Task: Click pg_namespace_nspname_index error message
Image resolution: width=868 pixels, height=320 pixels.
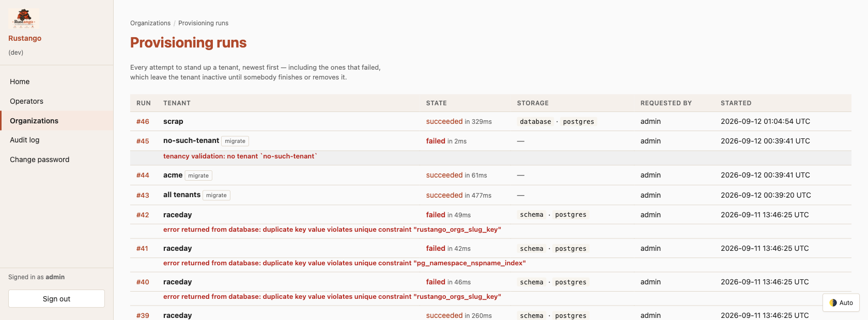Action: [x=345, y=263]
